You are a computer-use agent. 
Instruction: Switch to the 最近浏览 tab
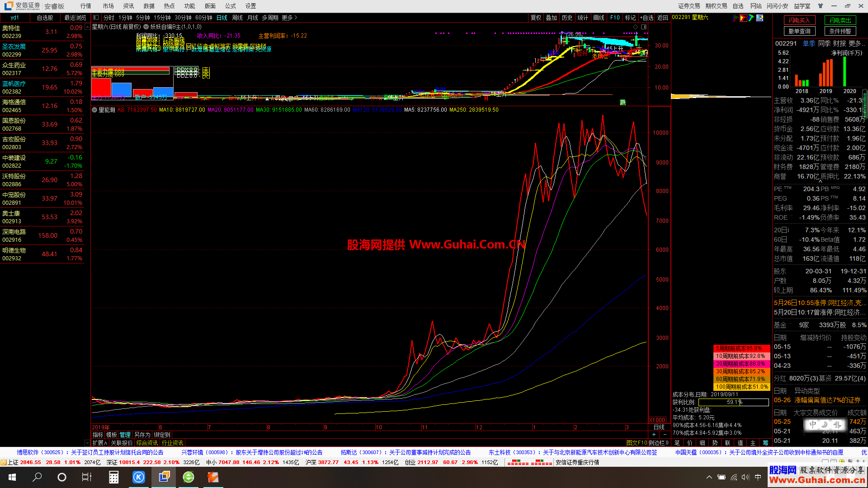pos(75,18)
